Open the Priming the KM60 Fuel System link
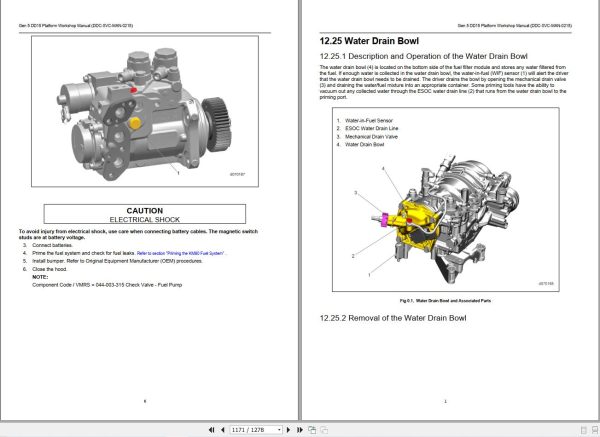600x437 pixels. click(181, 253)
